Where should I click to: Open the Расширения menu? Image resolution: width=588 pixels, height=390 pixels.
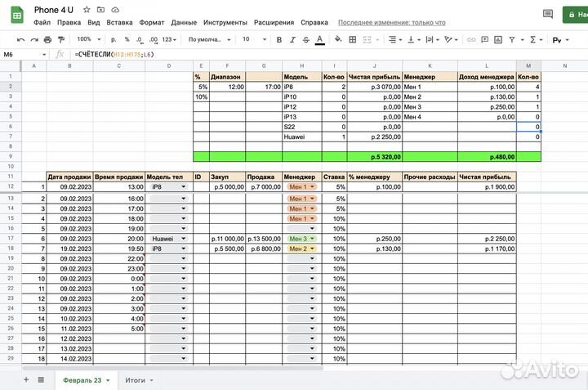pos(274,23)
